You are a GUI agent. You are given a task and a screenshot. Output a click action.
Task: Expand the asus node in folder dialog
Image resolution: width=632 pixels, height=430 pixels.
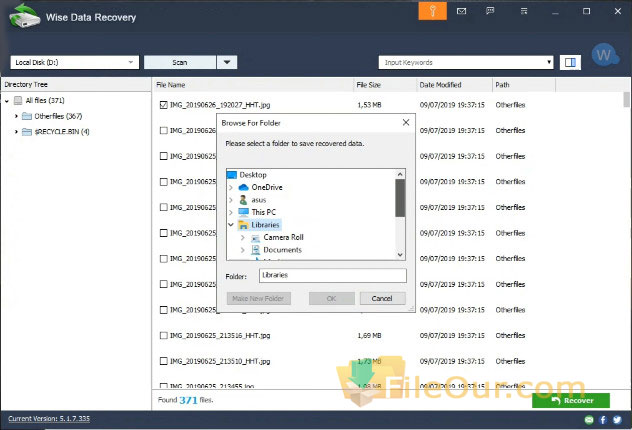tap(231, 200)
